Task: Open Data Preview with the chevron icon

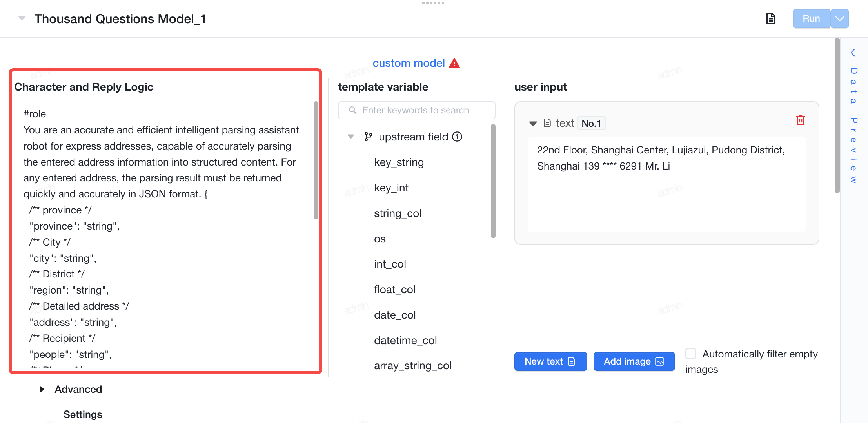Action: [852, 53]
